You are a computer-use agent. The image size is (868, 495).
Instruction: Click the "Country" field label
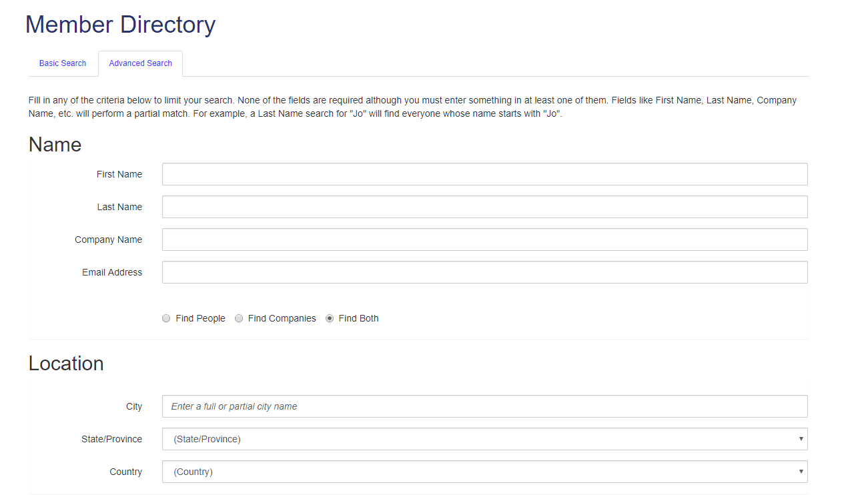pyautogui.click(x=126, y=472)
